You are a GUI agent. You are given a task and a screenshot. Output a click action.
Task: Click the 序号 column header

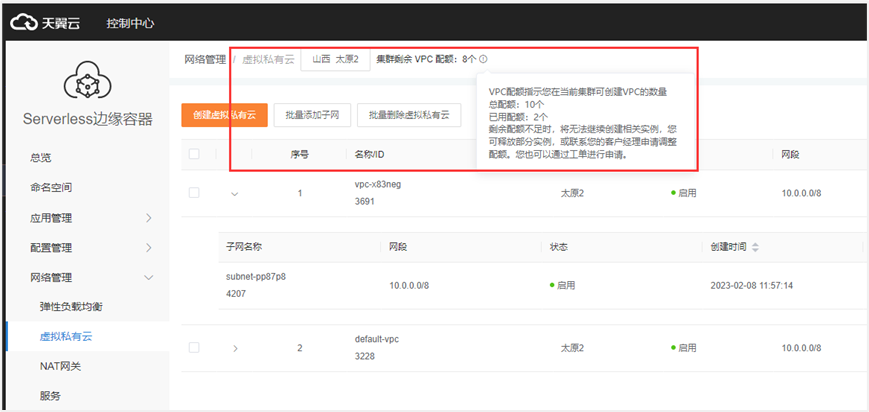(300, 154)
